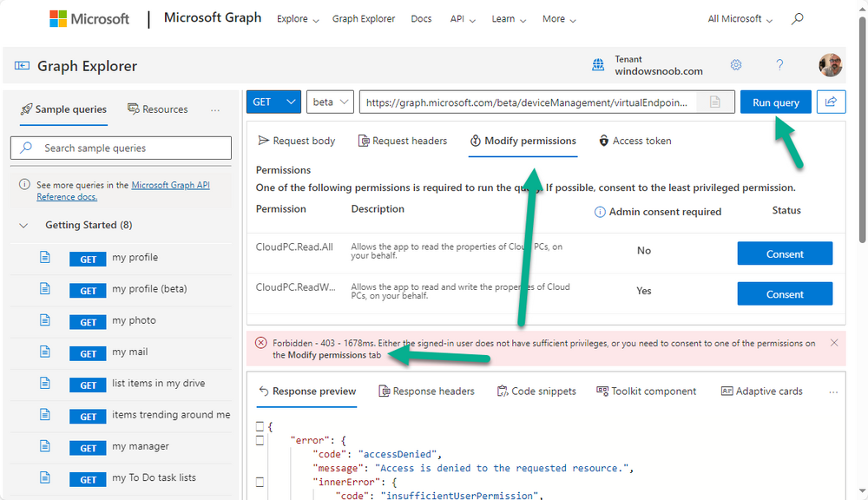This screenshot has height=500, width=868.
Task: Click the tenant globe icon
Action: click(598, 65)
